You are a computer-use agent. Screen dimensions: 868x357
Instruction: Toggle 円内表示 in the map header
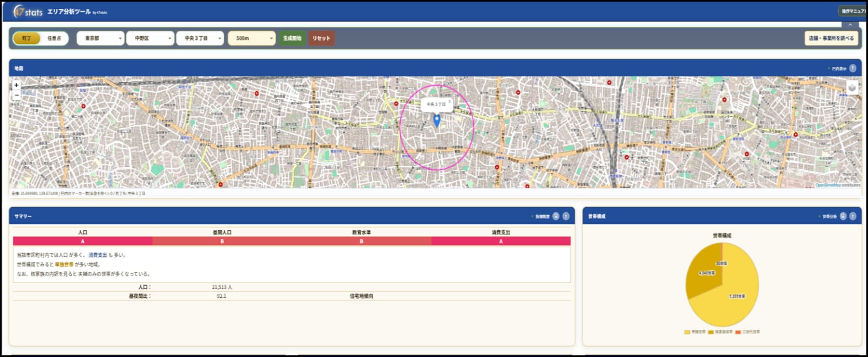coord(838,69)
